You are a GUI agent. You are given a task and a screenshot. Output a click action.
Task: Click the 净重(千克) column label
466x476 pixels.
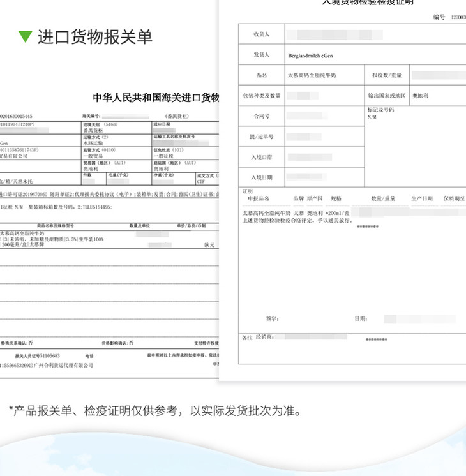(x=163, y=175)
